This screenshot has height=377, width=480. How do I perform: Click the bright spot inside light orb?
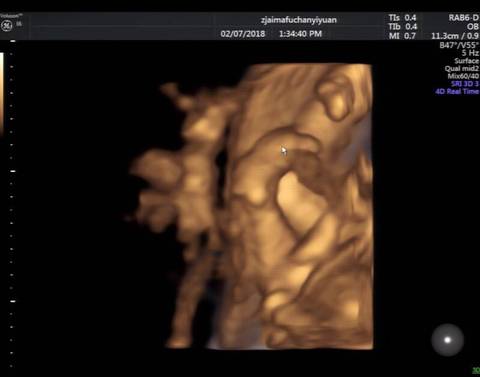click(448, 340)
